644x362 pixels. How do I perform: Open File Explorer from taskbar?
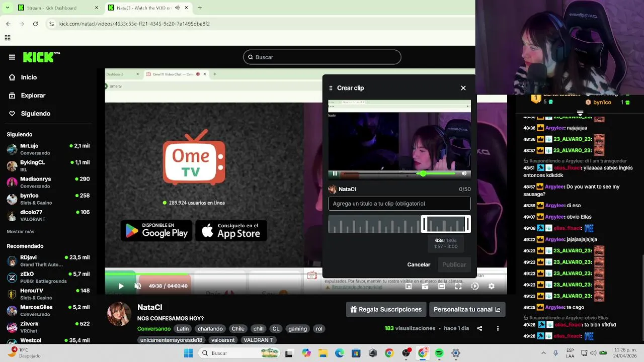pos(323,353)
